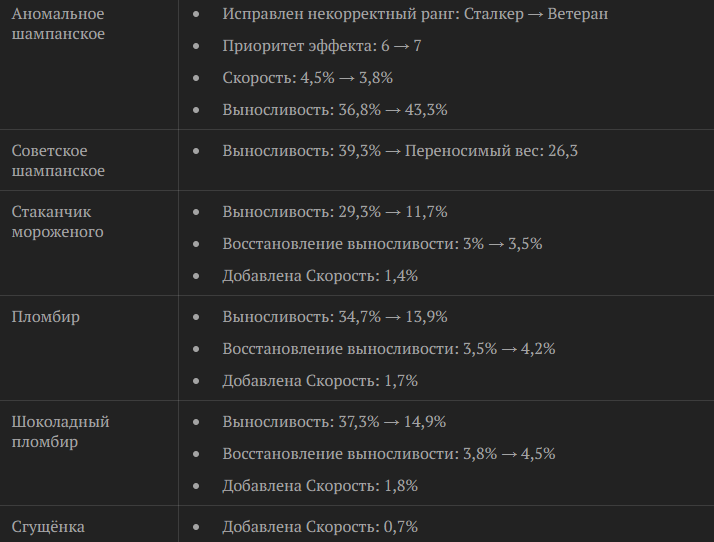This screenshot has height=542, width=714.
Task: Select the "Советское шампанское" item name
Action: [x=59, y=160]
